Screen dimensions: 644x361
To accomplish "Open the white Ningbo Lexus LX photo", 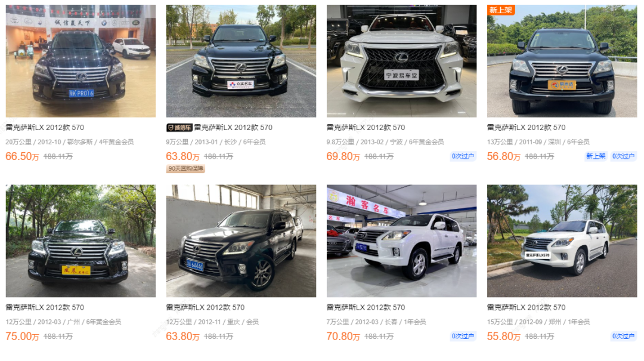I will click(401, 61).
